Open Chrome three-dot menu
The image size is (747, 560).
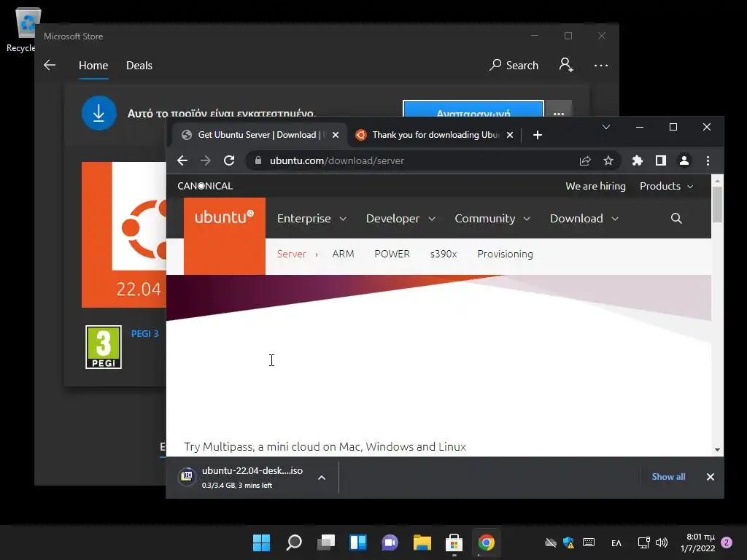click(x=708, y=161)
